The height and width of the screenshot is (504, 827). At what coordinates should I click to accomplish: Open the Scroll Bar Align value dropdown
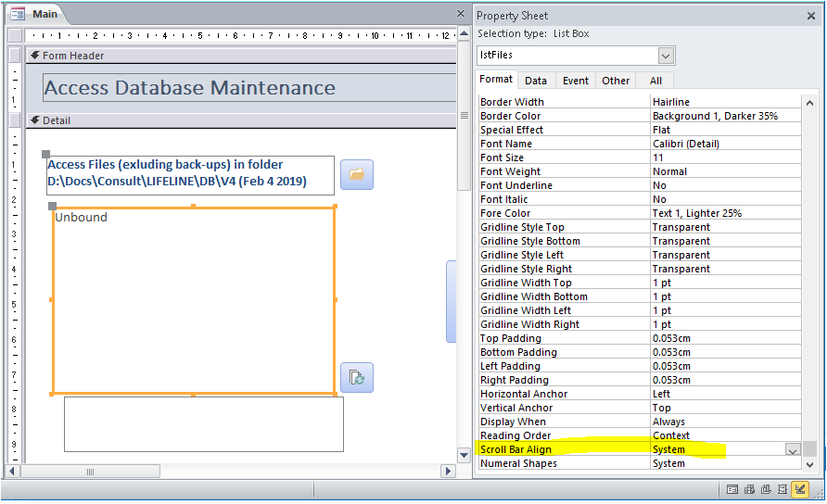(x=792, y=449)
